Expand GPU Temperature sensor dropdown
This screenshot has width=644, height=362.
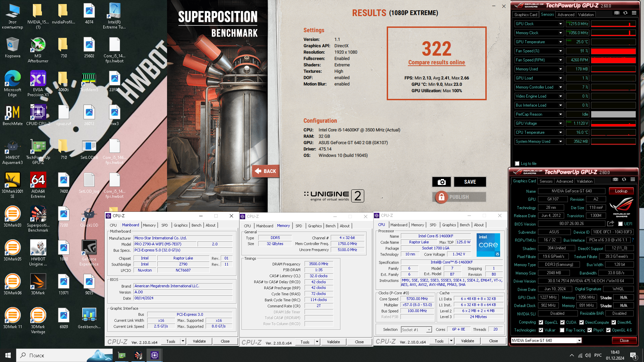point(560,42)
